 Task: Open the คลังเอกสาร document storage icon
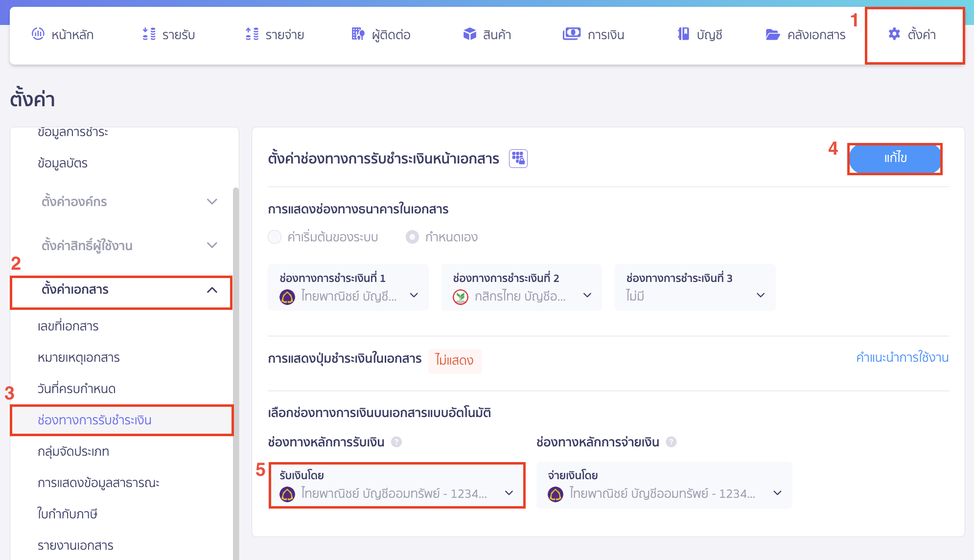[773, 34]
